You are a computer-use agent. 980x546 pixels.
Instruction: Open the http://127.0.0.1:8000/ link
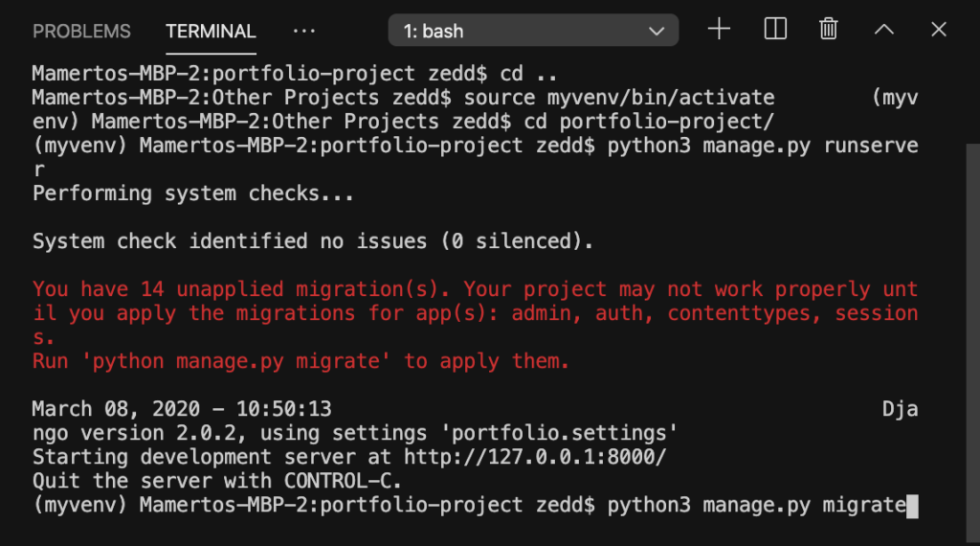pos(535,457)
